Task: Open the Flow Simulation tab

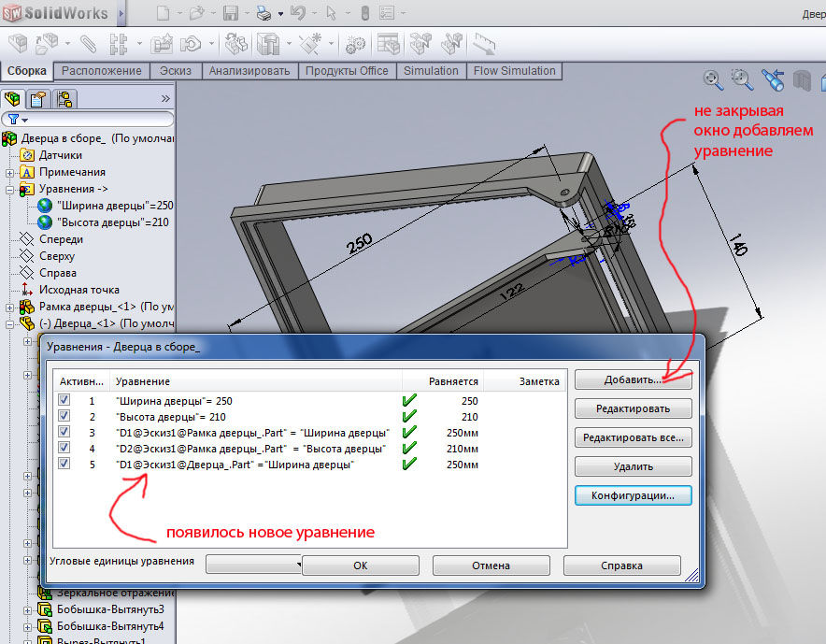Action: (x=514, y=71)
